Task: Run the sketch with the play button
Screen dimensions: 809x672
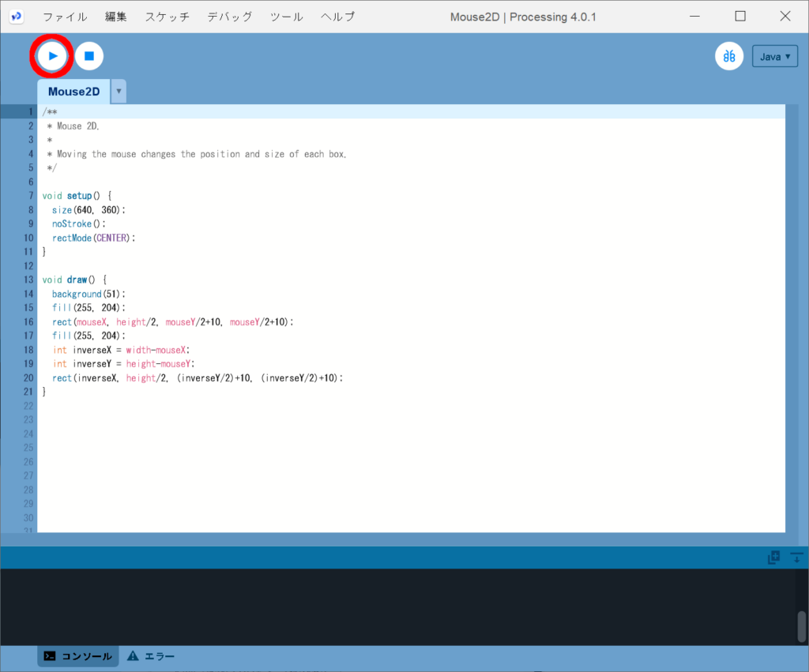Action: (x=52, y=56)
